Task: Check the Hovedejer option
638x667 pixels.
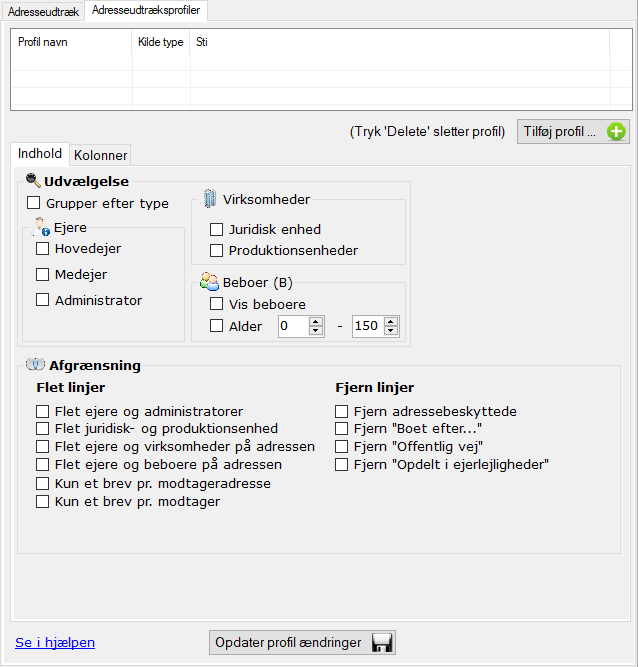Action: coord(43,248)
